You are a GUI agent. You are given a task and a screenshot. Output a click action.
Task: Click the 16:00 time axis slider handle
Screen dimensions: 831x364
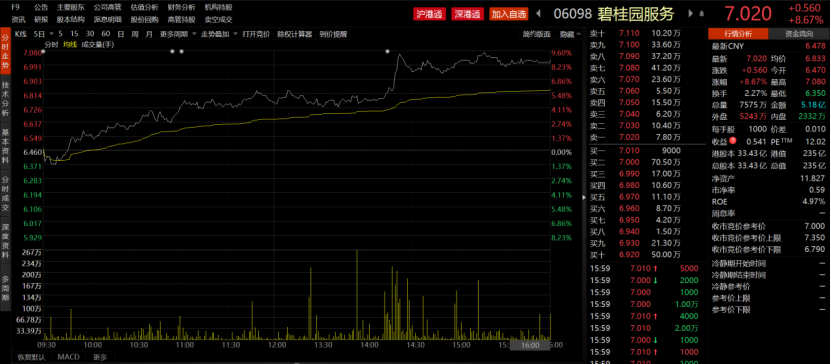pyautogui.click(x=530, y=345)
